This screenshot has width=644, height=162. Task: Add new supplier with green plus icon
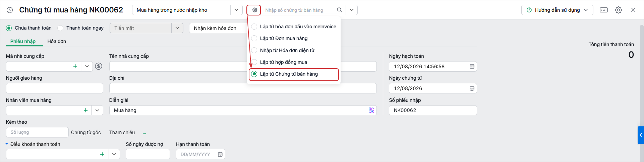(75, 67)
